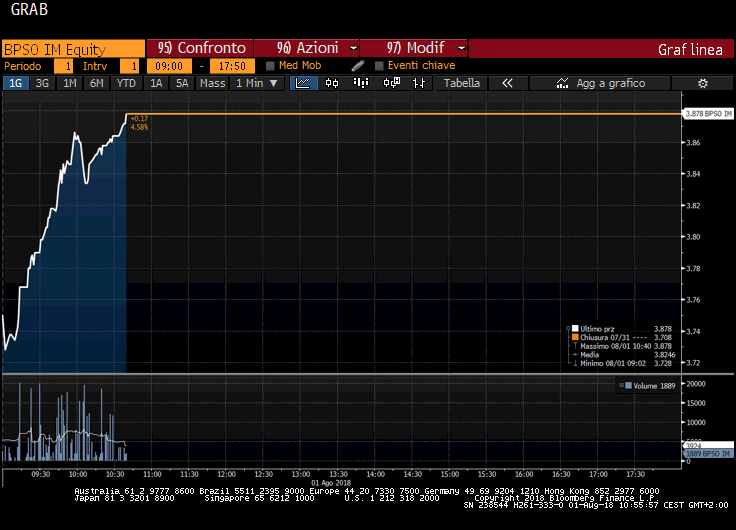Click the Tabella button
Viewport: 736px width, 530px height.
coord(462,83)
